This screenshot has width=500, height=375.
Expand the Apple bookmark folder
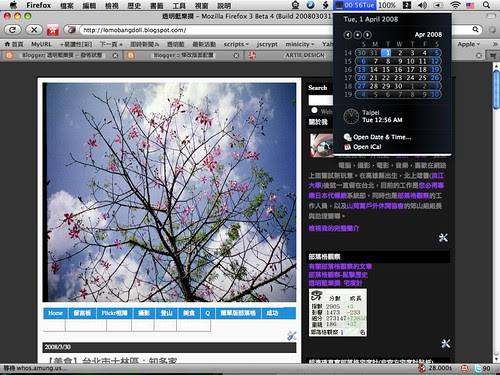[468, 44]
